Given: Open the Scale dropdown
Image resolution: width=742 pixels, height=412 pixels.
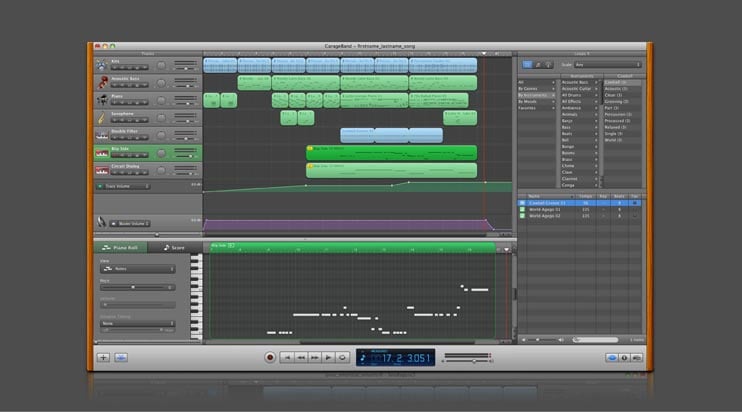Looking at the screenshot, I should tap(608, 64).
